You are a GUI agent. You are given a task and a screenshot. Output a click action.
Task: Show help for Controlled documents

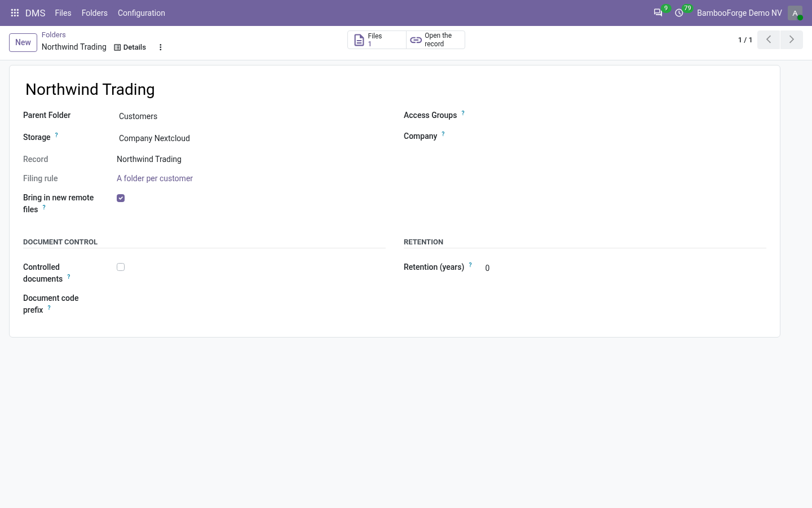[69, 277]
